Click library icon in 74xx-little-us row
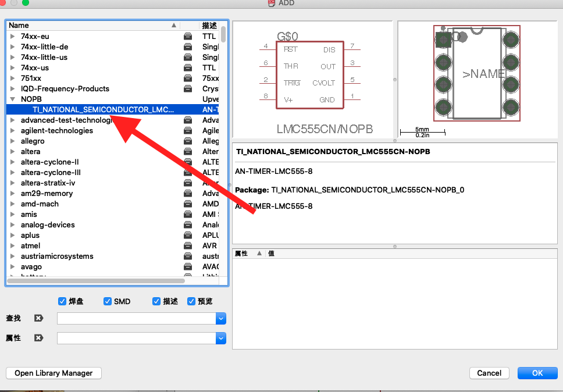The width and height of the screenshot is (563, 392). tap(187, 57)
